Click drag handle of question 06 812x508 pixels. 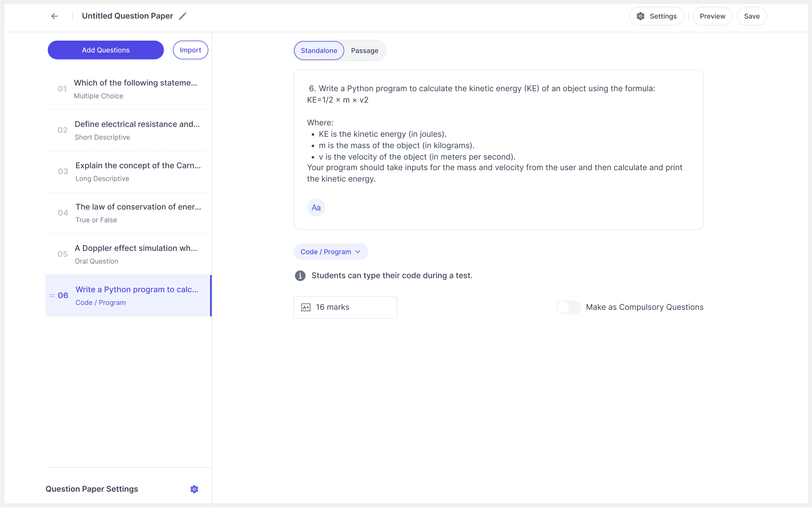coord(52,296)
